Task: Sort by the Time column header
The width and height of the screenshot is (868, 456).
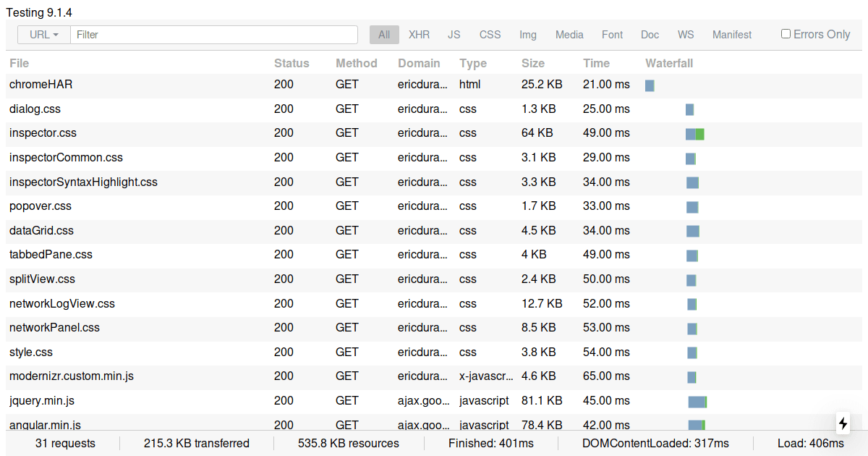Action: pyautogui.click(x=596, y=63)
